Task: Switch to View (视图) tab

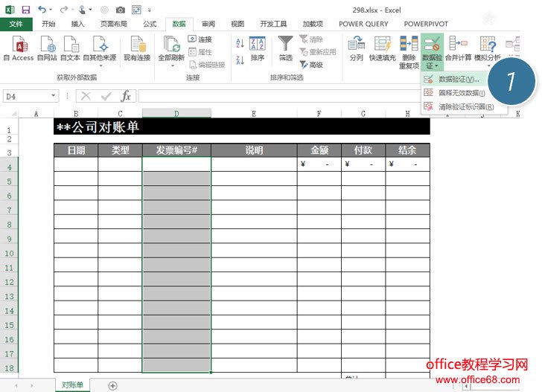Action: (237, 24)
